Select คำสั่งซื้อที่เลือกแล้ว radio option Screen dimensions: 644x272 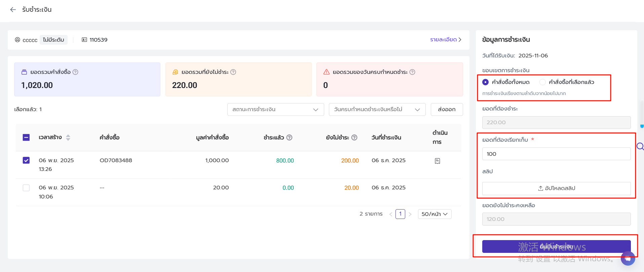(x=542, y=82)
